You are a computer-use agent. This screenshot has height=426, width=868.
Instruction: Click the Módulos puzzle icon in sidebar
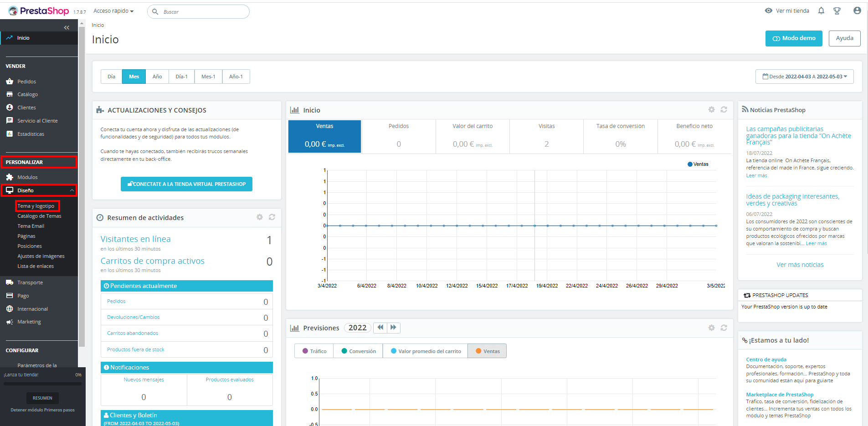pyautogui.click(x=10, y=177)
